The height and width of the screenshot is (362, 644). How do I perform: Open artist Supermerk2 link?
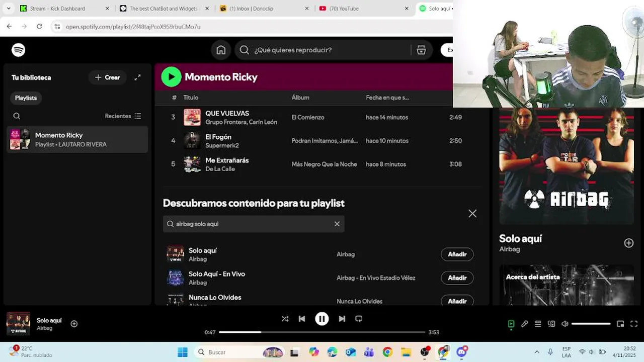tap(222, 145)
